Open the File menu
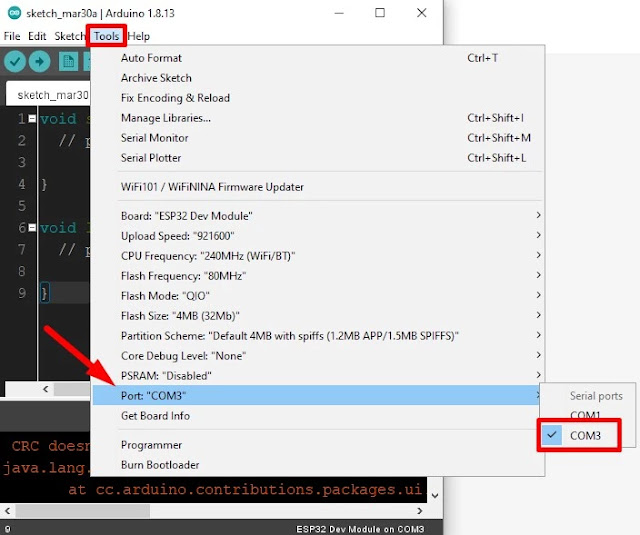This screenshot has height=535, width=640. [x=12, y=36]
